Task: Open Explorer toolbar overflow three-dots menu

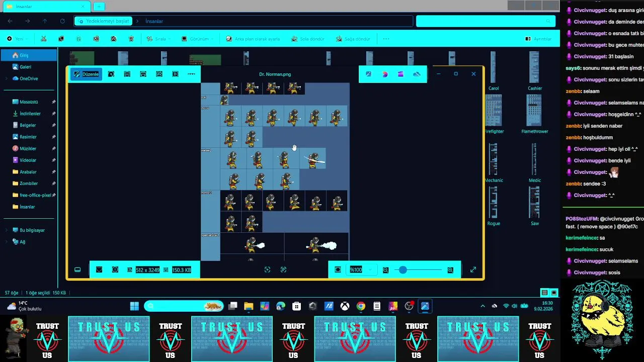Action: [x=386, y=39]
